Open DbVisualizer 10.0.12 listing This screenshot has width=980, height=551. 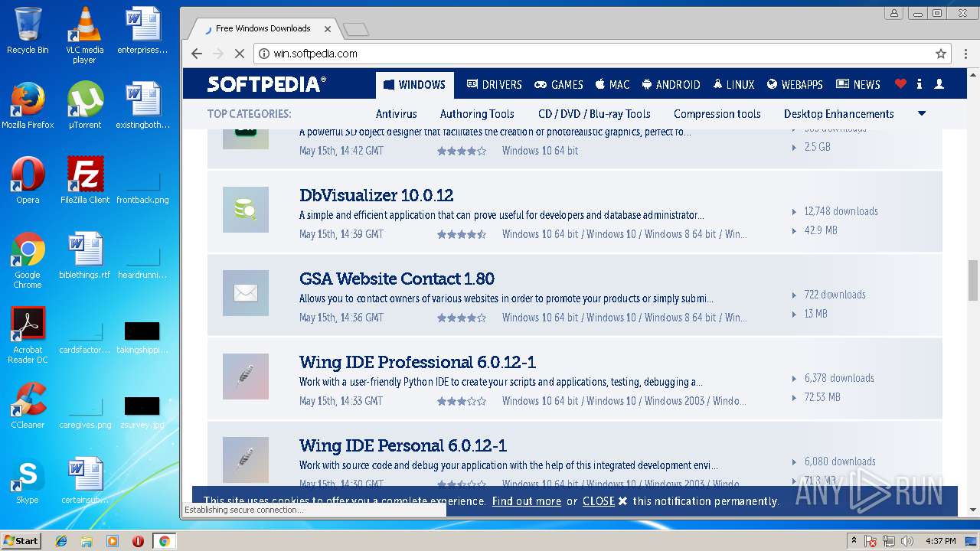pos(377,195)
